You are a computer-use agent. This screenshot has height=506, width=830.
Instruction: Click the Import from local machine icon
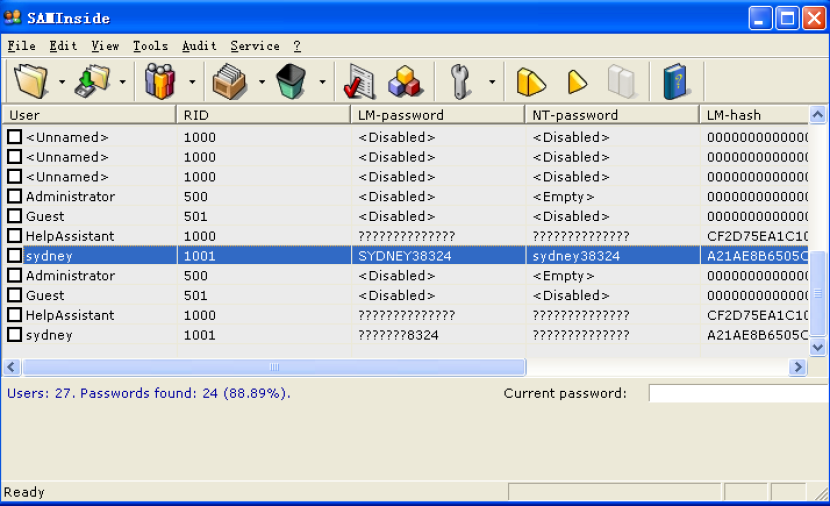tap(93, 82)
